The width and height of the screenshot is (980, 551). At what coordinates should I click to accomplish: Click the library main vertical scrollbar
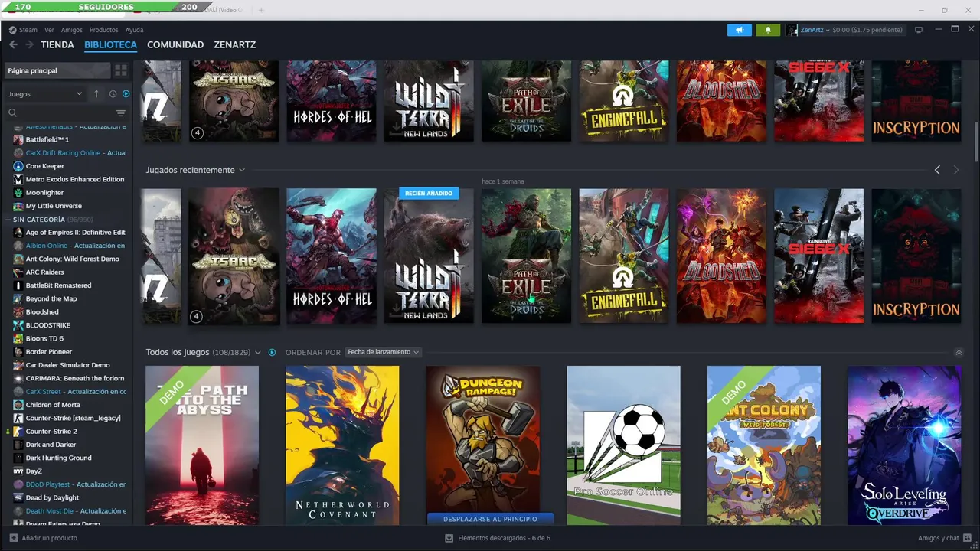[975, 142]
